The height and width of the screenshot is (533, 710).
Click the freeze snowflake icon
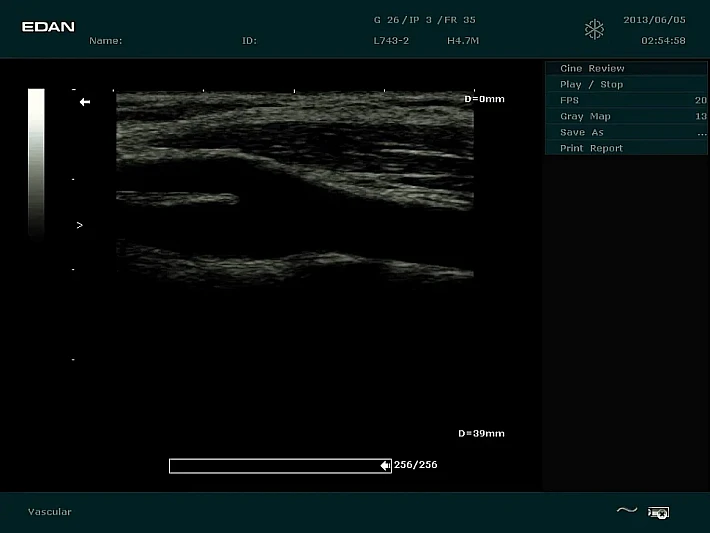[594, 29]
